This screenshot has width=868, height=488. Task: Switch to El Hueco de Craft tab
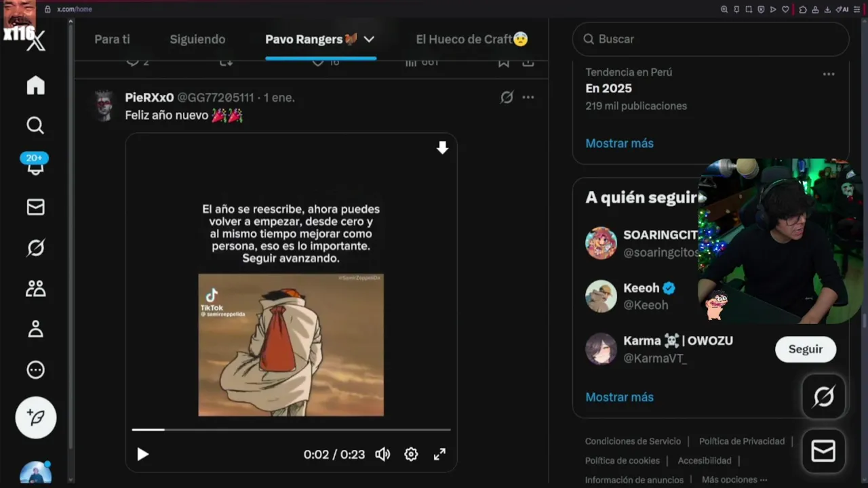[472, 39]
